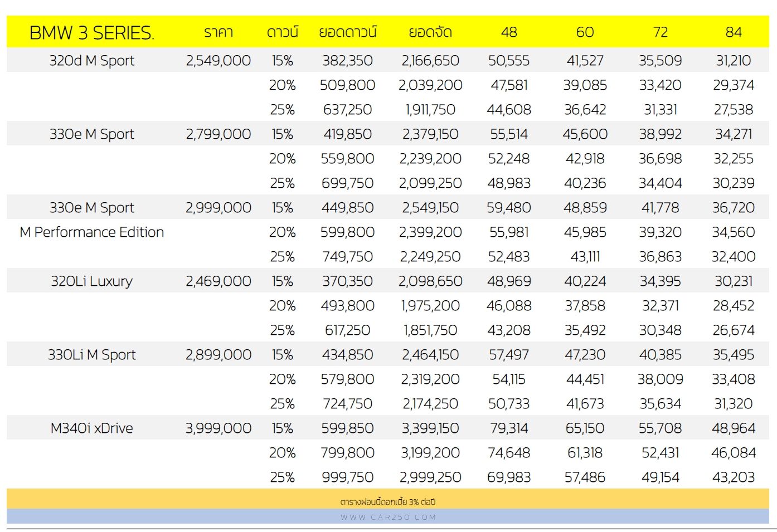
Task: Click the ราคา column header
Action: (x=218, y=32)
